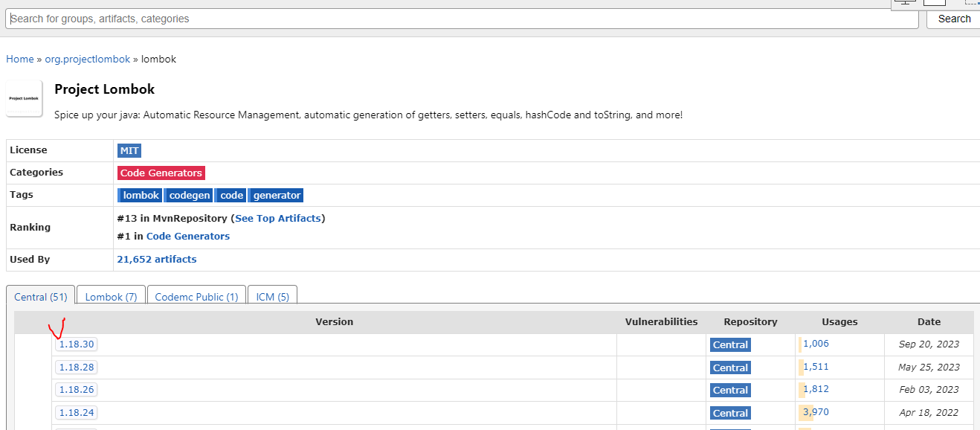Click Central repository badge for 1.18.24
The width and height of the screenshot is (980, 430).
[730, 413]
